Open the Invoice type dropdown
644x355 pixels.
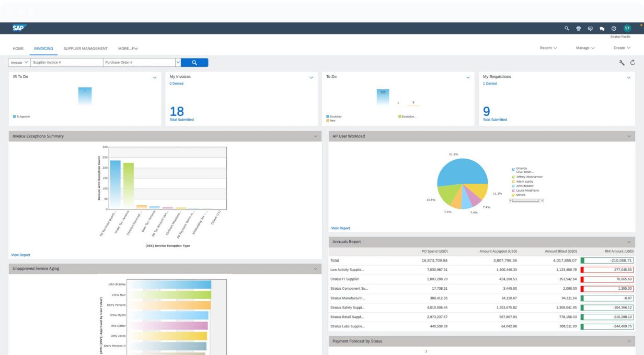click(19, 63)
